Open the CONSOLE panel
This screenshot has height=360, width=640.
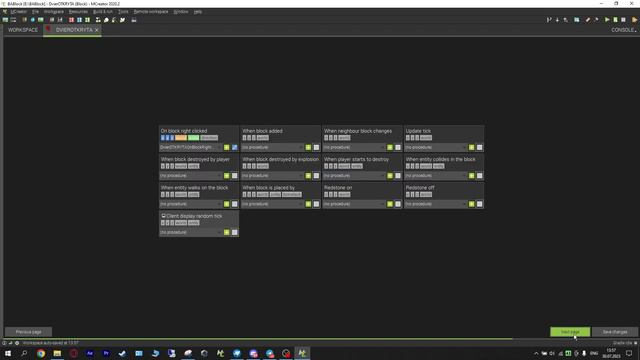(623, 30)
